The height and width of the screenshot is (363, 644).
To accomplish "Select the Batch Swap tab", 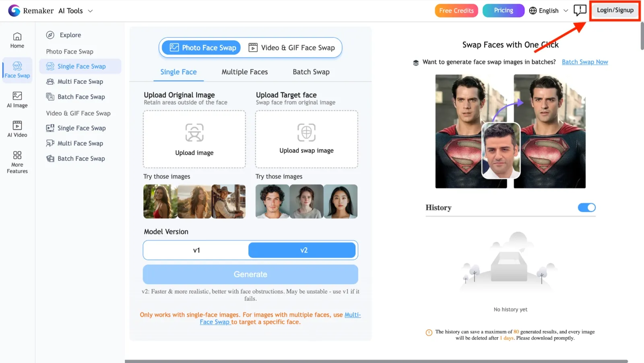I will click(x=311, y=72).
